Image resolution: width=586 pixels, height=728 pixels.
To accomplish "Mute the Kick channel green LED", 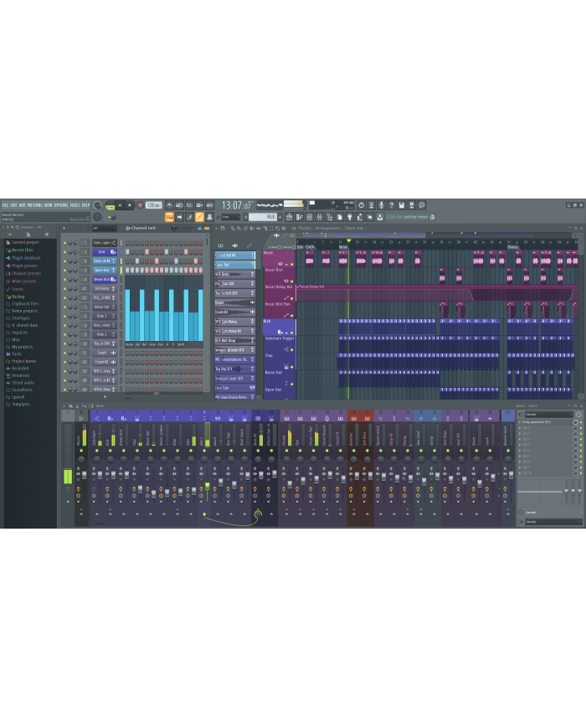I will tap(65, 252).
